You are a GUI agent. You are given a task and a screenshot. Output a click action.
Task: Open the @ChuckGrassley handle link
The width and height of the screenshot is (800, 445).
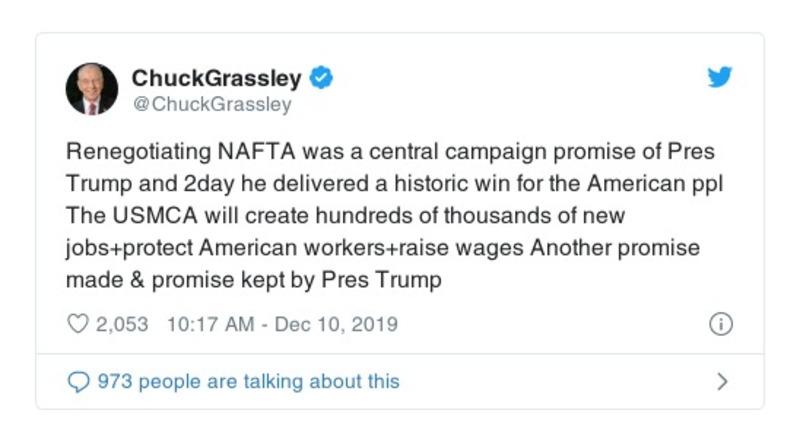[212, 104]
